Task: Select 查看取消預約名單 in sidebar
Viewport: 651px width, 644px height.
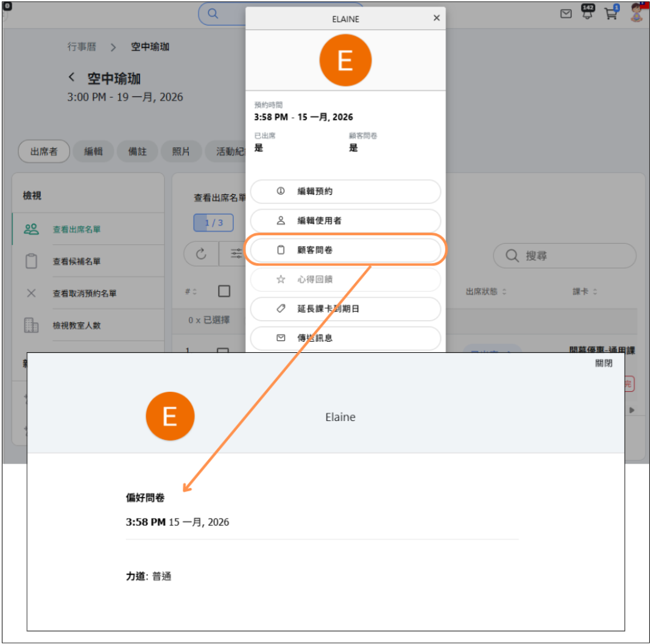Action: point(84,293)
